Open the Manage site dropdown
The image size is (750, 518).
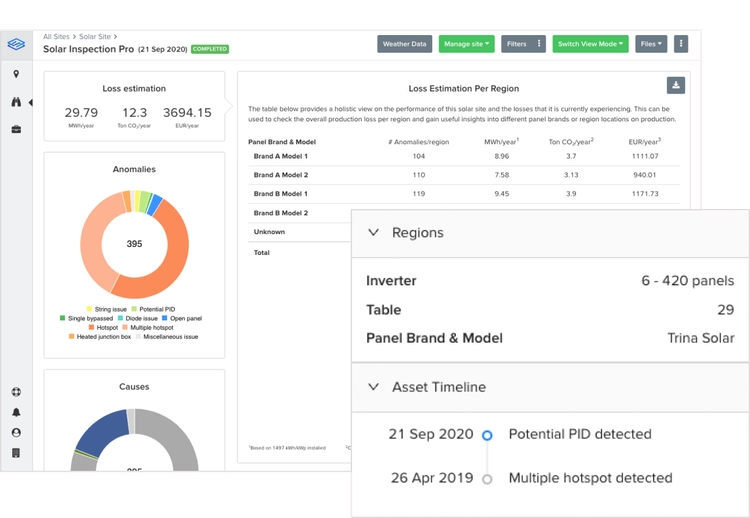pos(467,44)
